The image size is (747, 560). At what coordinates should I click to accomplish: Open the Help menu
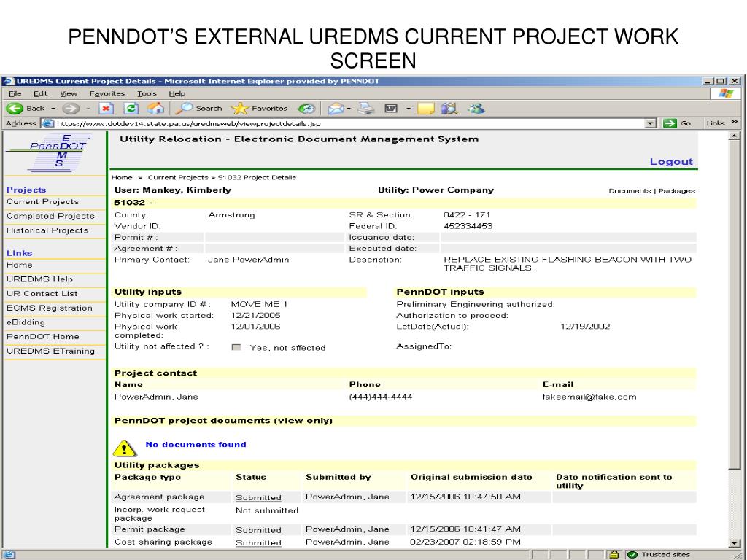[x=177, y=93]
